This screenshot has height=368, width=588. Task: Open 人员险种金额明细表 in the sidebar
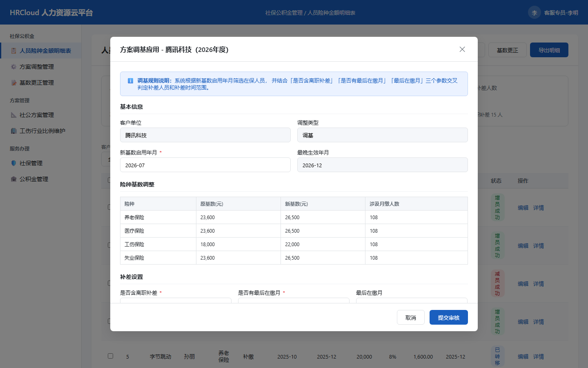[x=41, y=51]
